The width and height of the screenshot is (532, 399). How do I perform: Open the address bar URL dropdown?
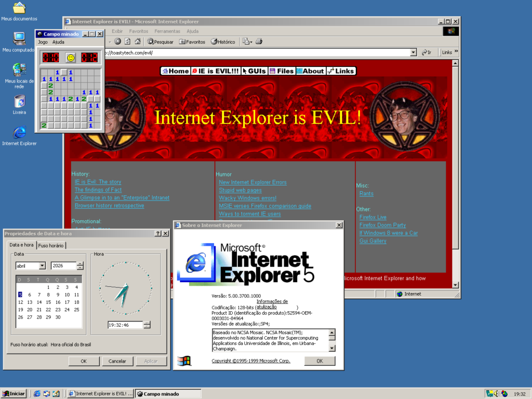(x=413, y=52)
